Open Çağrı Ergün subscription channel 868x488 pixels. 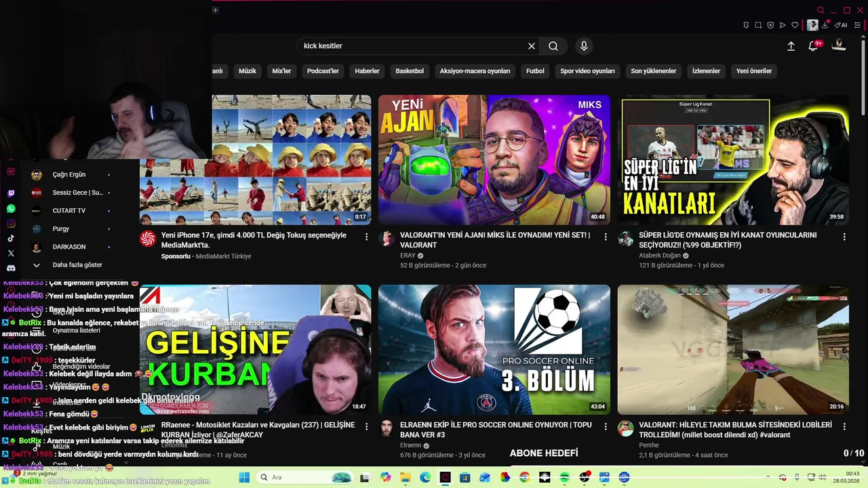69,175
